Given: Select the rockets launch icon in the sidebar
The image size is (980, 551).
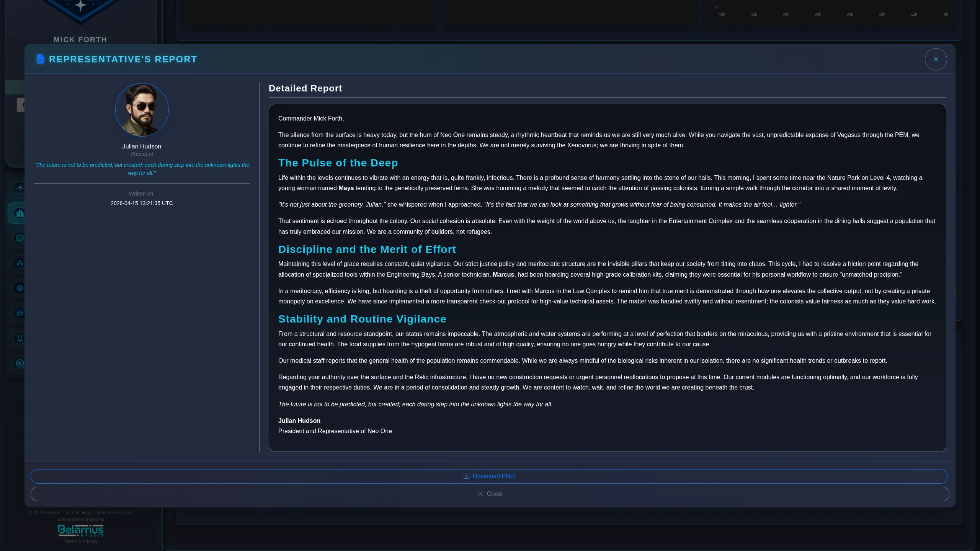Looking at the screenshot, I should tap(20, 263).
